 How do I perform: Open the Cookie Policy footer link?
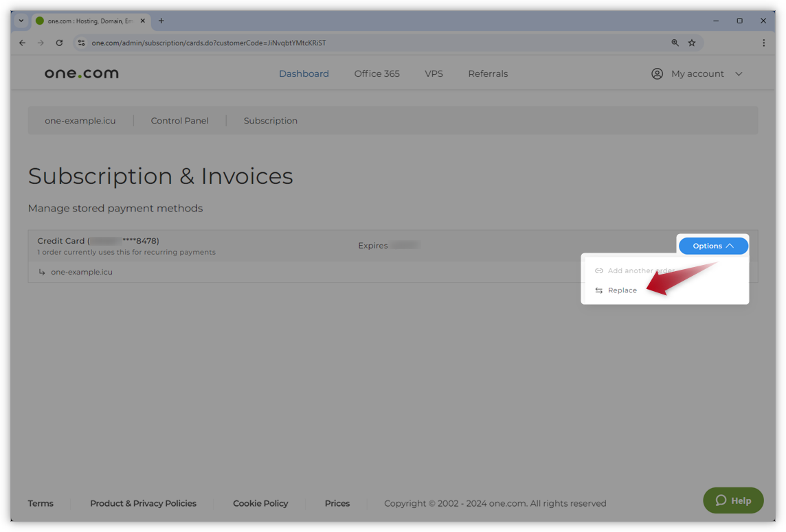[x=260, y=503]
